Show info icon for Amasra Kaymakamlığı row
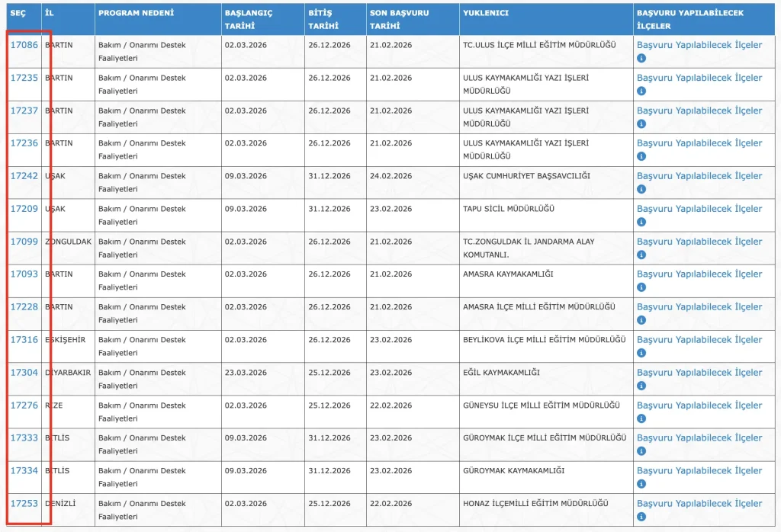The height and width of the screenshot is (532, 781). click(641, 287)
